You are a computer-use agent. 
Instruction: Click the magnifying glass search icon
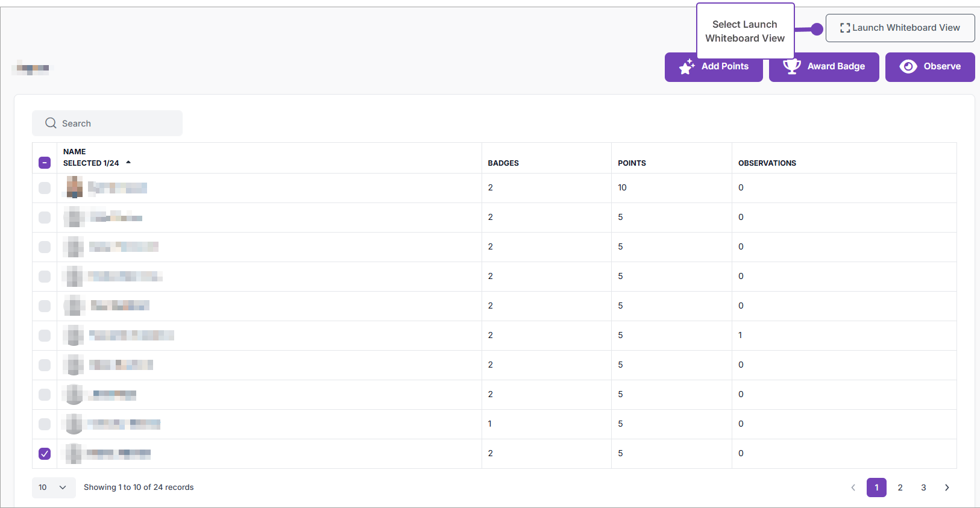click(x=51, y=123)
